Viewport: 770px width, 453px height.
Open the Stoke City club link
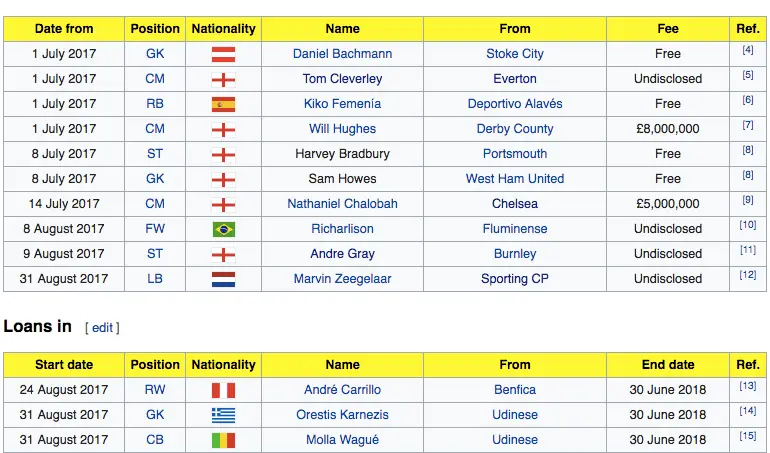coord(515,54)
